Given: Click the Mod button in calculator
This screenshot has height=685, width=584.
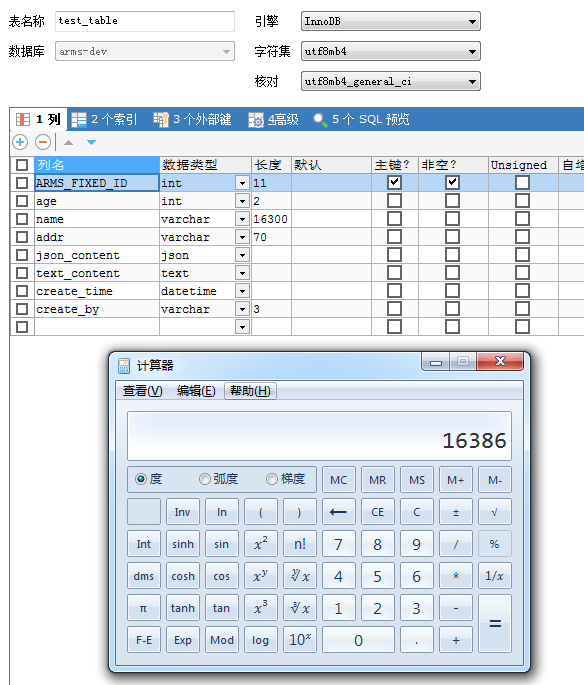Looking at the screenshot, I should point(222,640).
